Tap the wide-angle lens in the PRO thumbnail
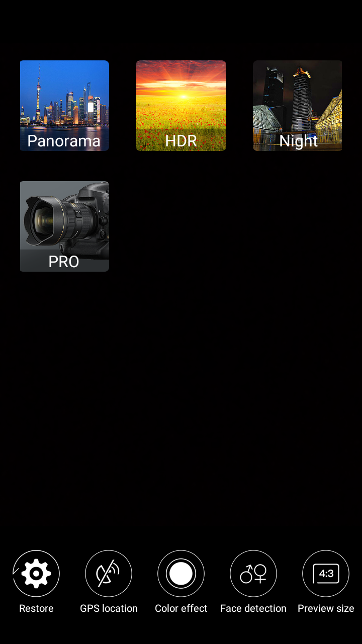Screen dimensions: 362x644 point(44,221)
